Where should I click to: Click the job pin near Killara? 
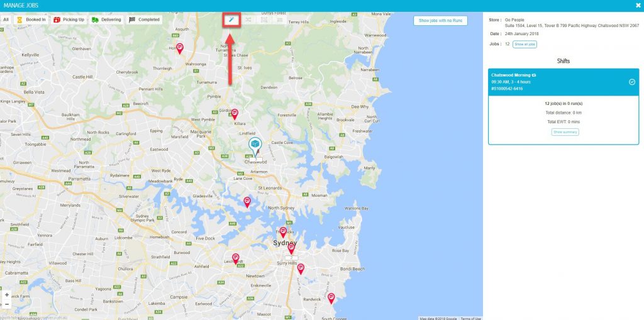pos(235,114)
